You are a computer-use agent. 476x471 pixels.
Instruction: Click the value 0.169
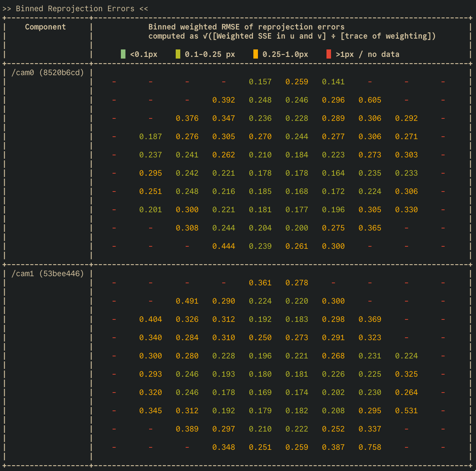click(260, 392)
